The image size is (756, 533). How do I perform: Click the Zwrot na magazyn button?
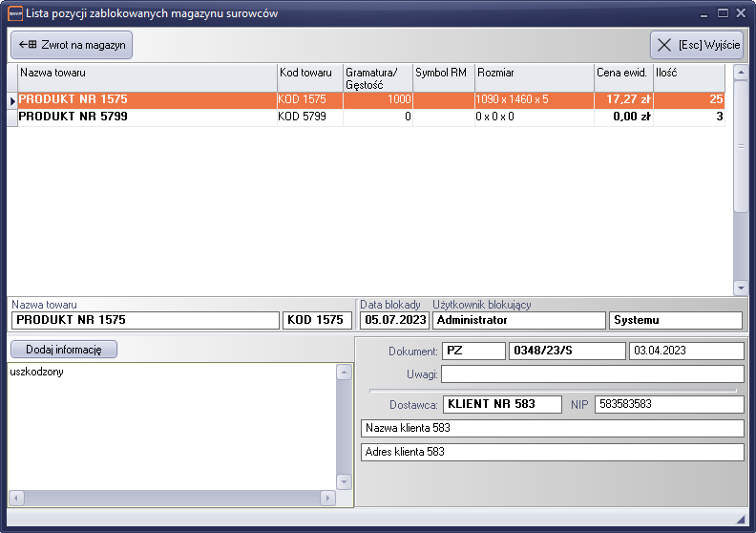pos(72,45)
